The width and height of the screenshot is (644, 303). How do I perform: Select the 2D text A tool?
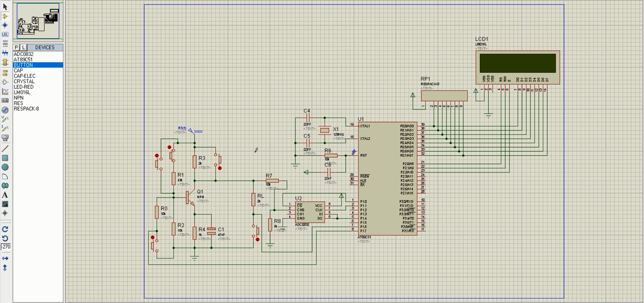point(5,195)
